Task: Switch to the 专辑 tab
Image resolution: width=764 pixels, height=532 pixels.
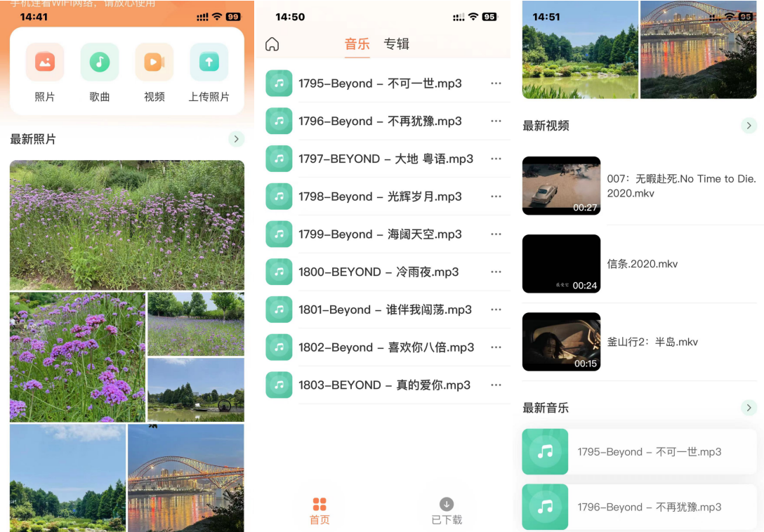Action: [x=396, y=44]
